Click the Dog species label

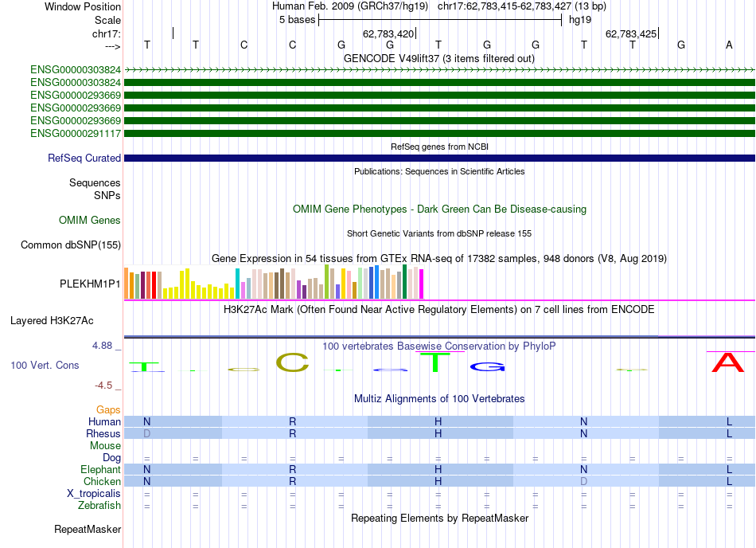[111, 457]
